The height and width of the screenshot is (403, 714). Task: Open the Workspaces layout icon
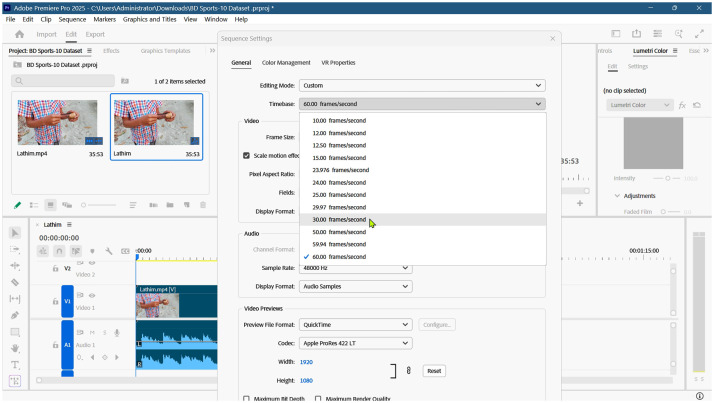tap(616, 34)
